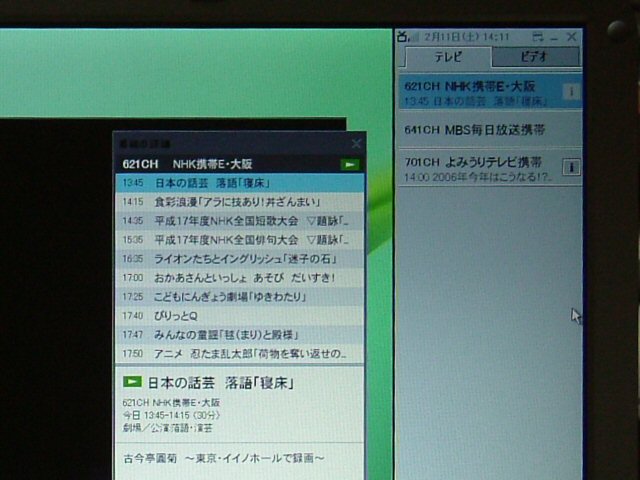Click the green icon beside 日本の話芸 title
Viewport: 640px width, 480px height.
pyautogui.click(x=132, y=383)
